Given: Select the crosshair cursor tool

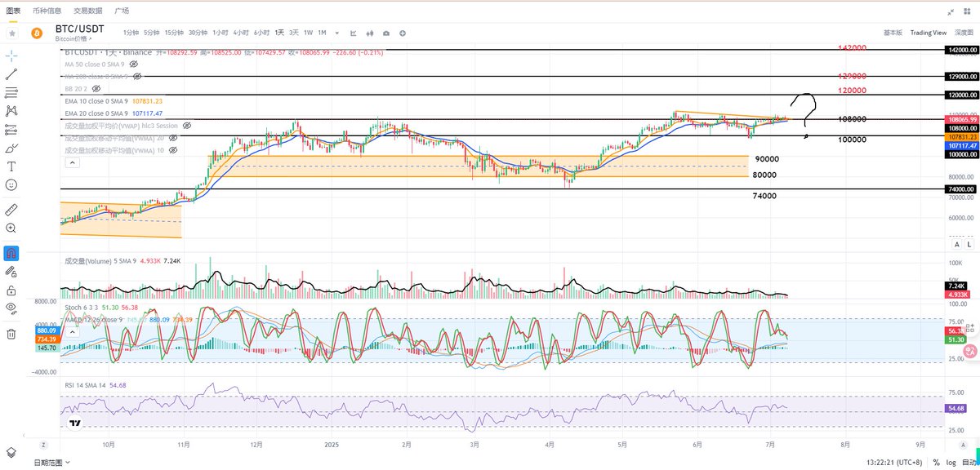Looking at the screenshot, I should (x=11, y=55).
